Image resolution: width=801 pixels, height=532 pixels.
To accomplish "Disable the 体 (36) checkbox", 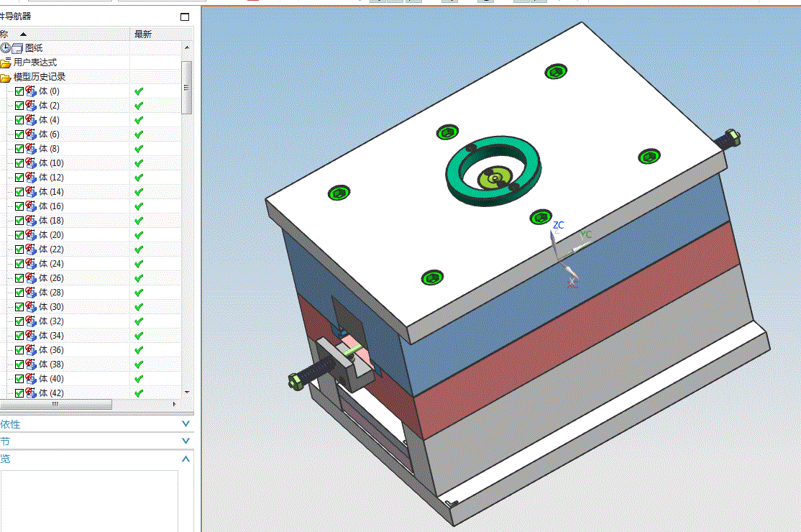I will click(19, 350).
